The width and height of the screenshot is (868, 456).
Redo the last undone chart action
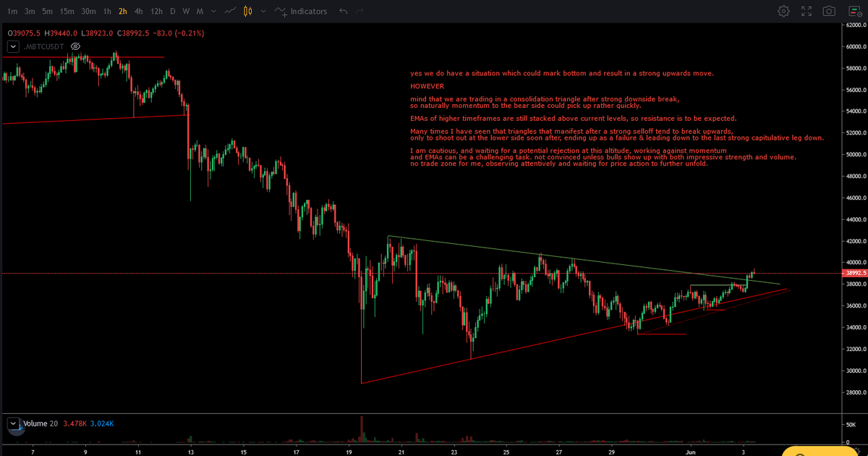[360, 11]
